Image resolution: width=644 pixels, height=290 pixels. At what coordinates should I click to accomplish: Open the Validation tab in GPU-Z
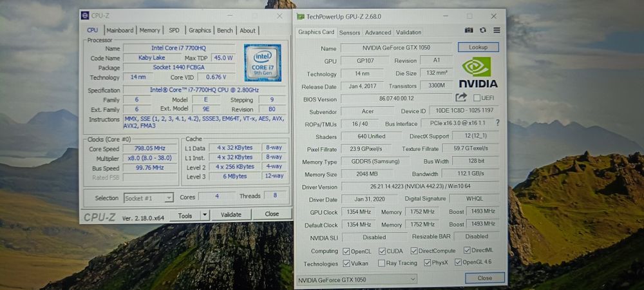408,32
